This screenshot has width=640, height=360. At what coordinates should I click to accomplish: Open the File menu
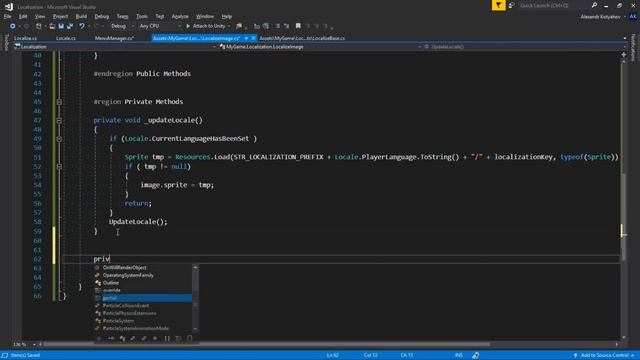pyautogui.click(x=7, y=16)
